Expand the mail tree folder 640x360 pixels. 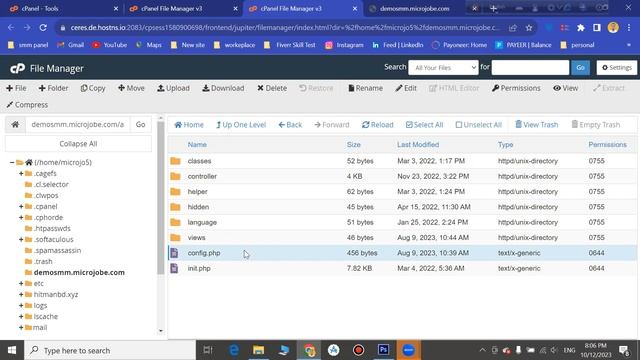pos(21,327)
